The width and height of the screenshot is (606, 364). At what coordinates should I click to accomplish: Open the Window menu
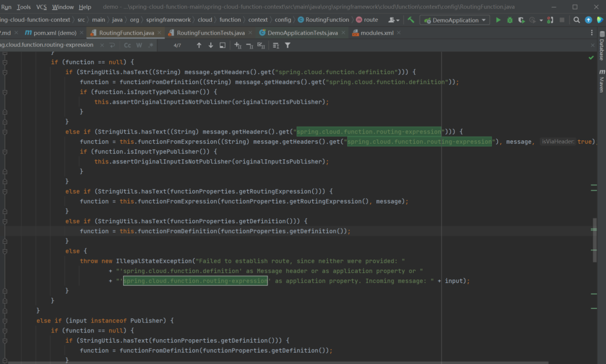(63, 7)
